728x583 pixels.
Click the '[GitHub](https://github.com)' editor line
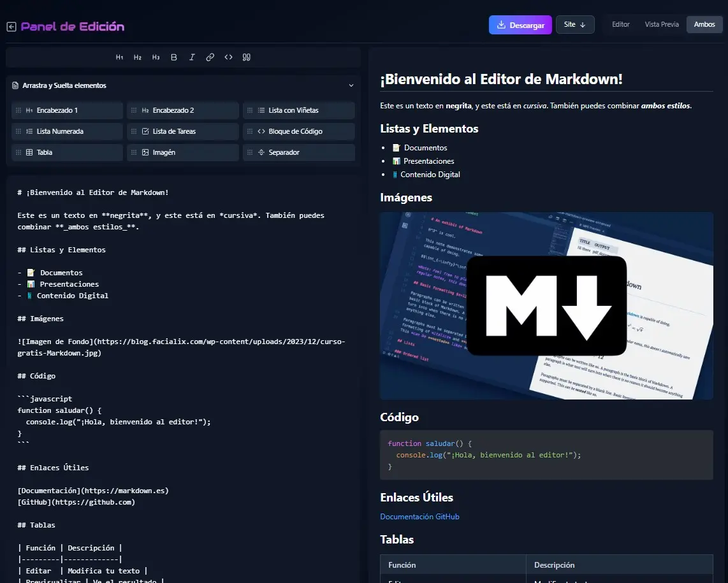pyautogui.click(x=76, y=502)
